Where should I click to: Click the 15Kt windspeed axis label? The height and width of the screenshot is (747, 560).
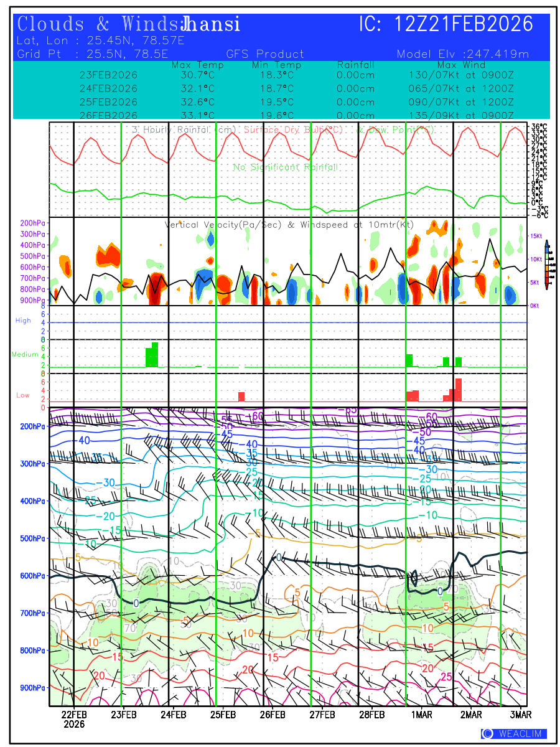click(536, 236)
